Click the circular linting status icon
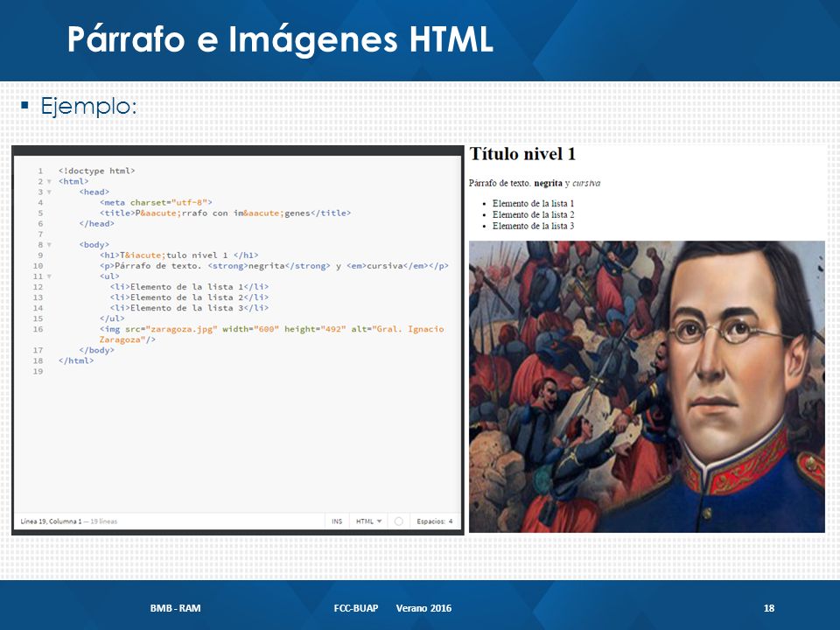Image resolution: width=840 pixels, height=630 pixels. [399, 521]
